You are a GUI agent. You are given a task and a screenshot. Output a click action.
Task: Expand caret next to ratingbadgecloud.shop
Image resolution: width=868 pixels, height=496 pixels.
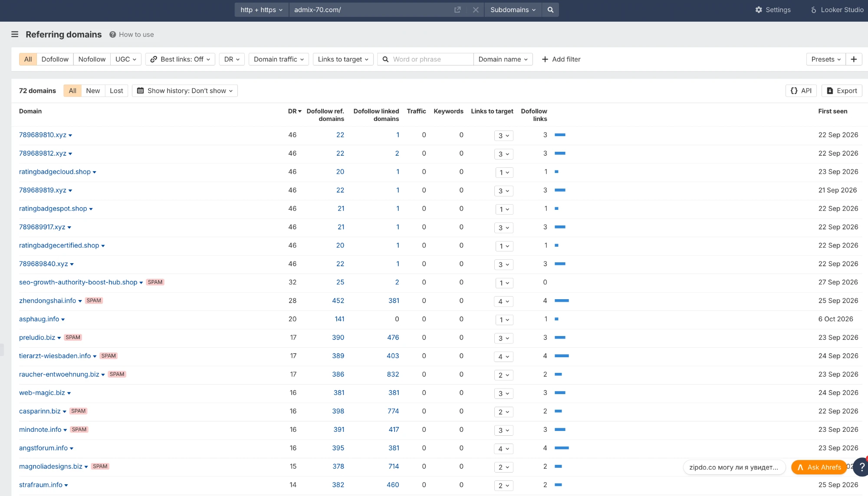tap(95, 173)
